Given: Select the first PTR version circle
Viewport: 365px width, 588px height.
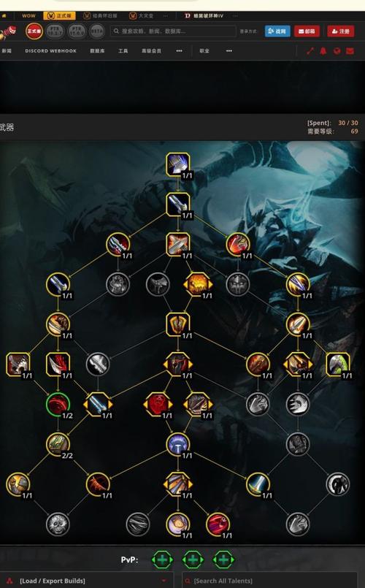Looking at the screenshot, I should tap(55, 31).
